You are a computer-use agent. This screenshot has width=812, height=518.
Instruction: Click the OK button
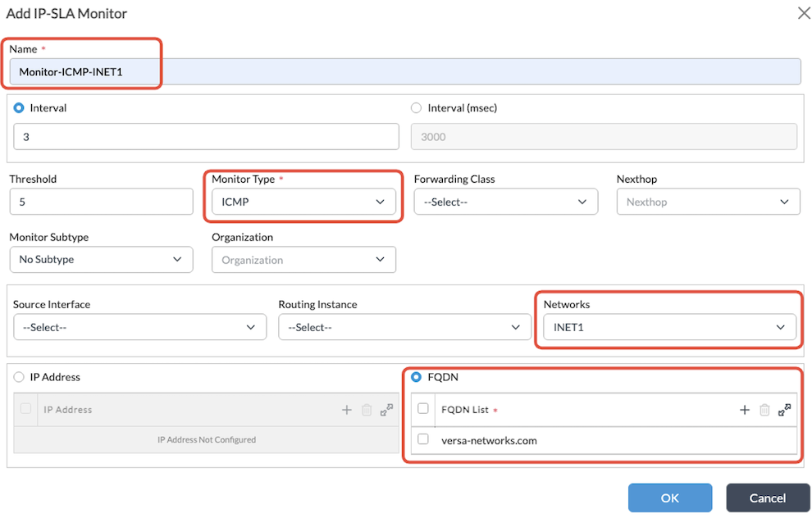(x=670, y=498)
